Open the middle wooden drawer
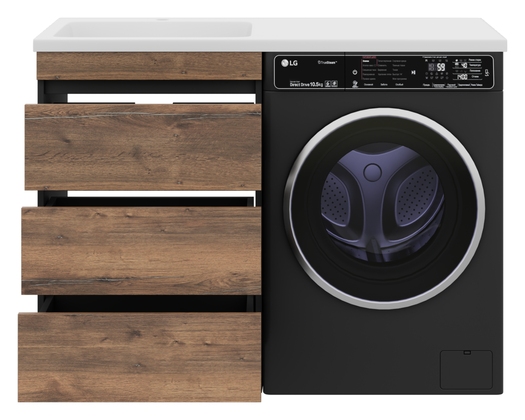This screenshot has width=525, height=420. 141,250
